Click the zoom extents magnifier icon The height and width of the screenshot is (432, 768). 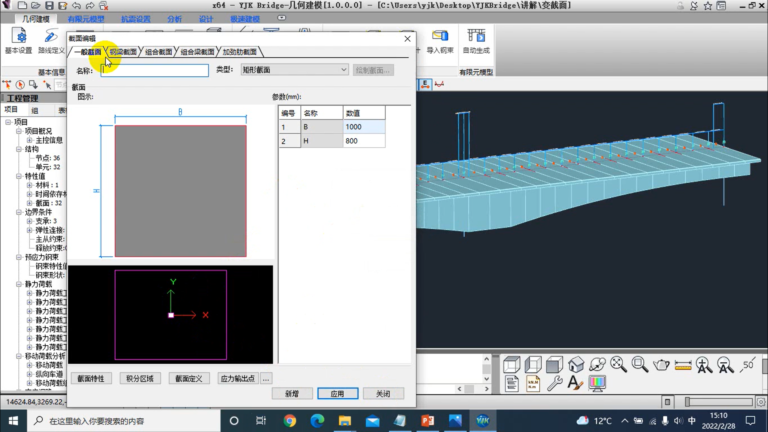point(619,364)
